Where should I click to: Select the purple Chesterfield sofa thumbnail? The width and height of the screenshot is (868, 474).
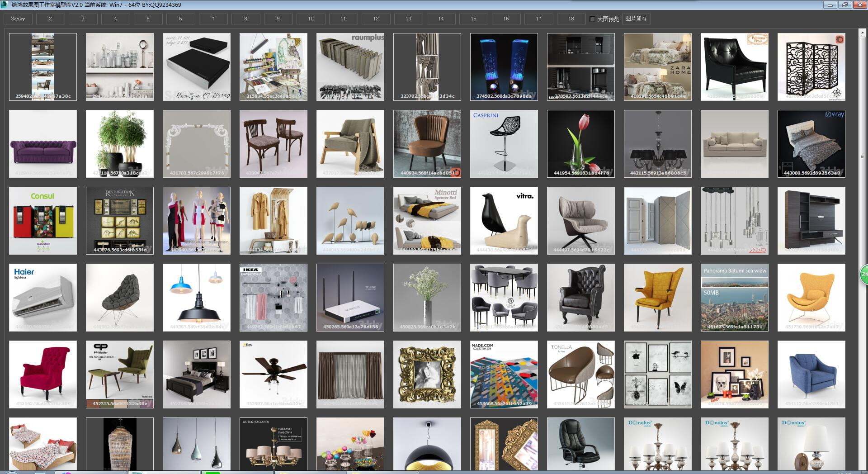(x=43, y=144)
